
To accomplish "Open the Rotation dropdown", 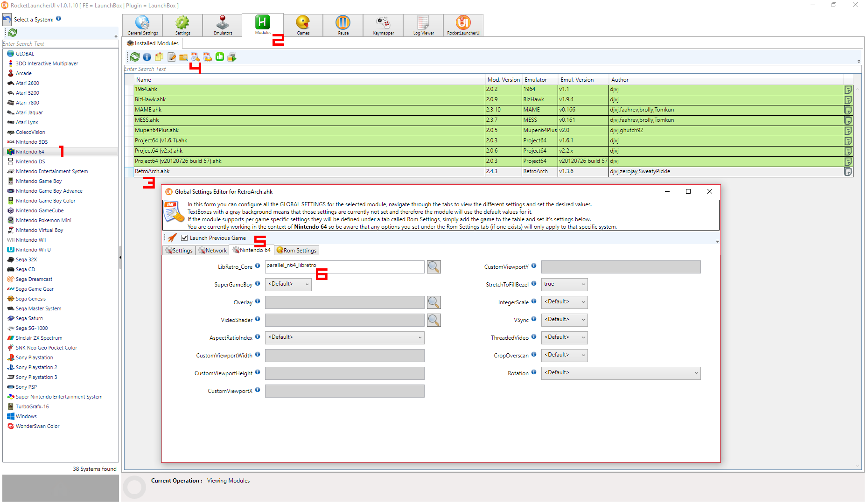I will click(x=621, y=373).
